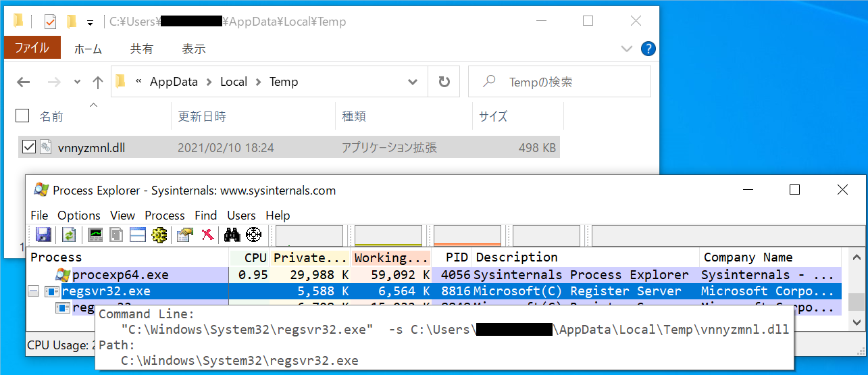Go up one folder with the up arrow

pos(97,82)
